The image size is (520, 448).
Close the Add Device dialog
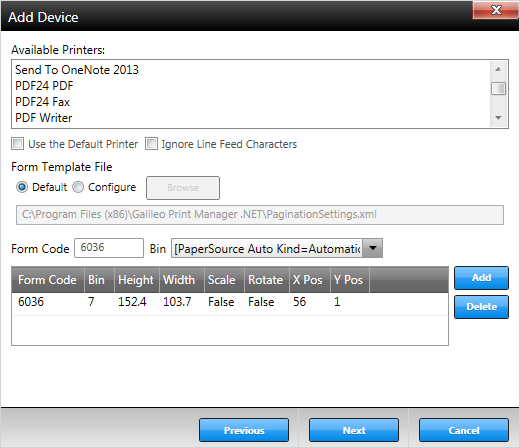click(x=495, y=10)
